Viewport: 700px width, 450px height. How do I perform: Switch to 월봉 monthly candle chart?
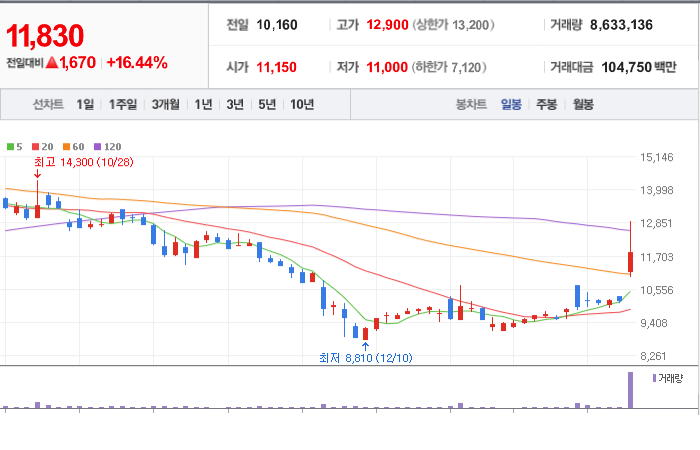tap(583, 104)
